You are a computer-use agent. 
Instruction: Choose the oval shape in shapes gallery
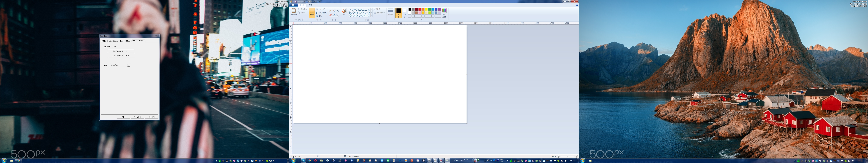click(357, 10)
